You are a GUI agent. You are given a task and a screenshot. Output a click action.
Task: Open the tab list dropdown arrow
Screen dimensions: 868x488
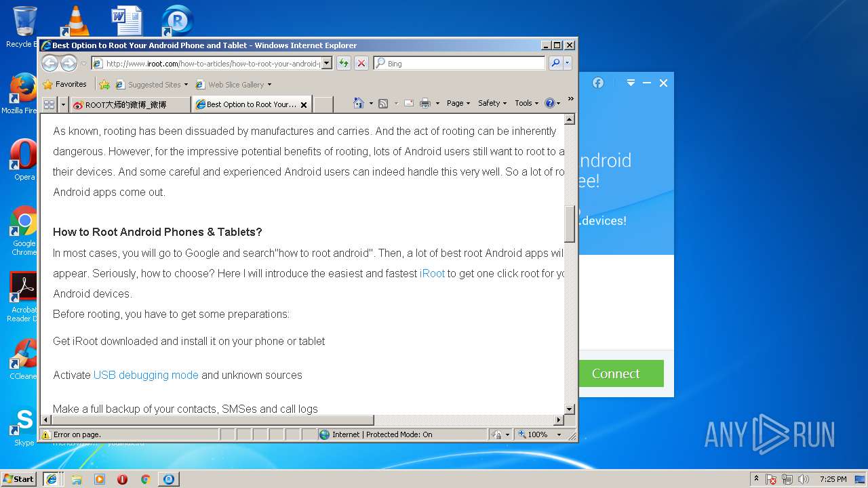point(63,104)
